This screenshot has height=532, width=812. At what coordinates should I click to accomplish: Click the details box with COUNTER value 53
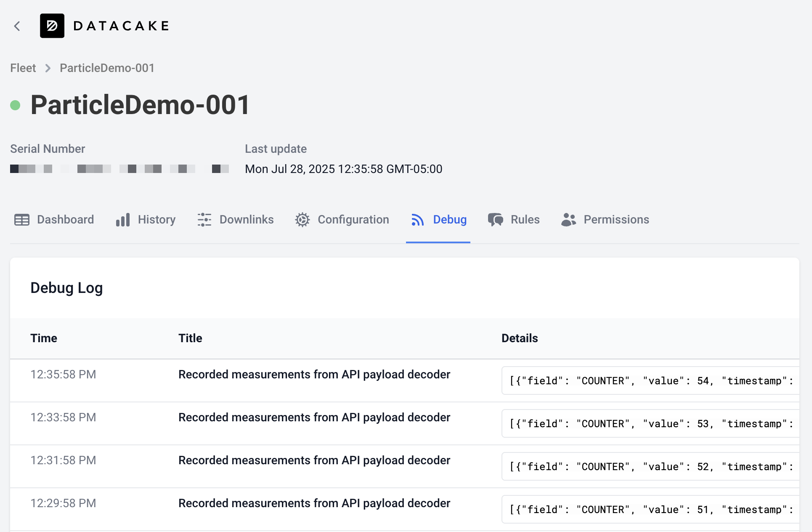tap(650, 423)
